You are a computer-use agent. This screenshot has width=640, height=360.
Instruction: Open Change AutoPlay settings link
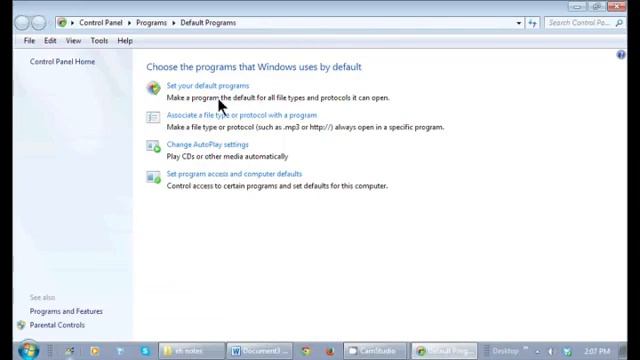click(207, 144)
